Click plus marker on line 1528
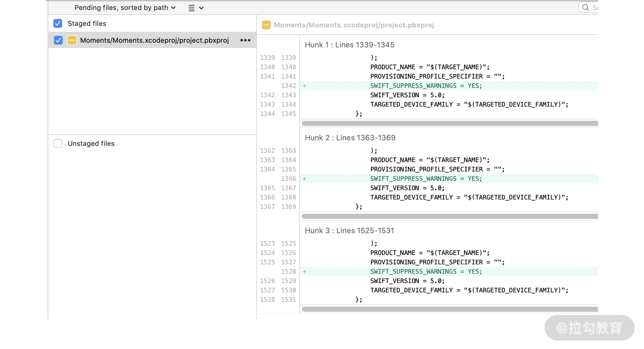 304,272
